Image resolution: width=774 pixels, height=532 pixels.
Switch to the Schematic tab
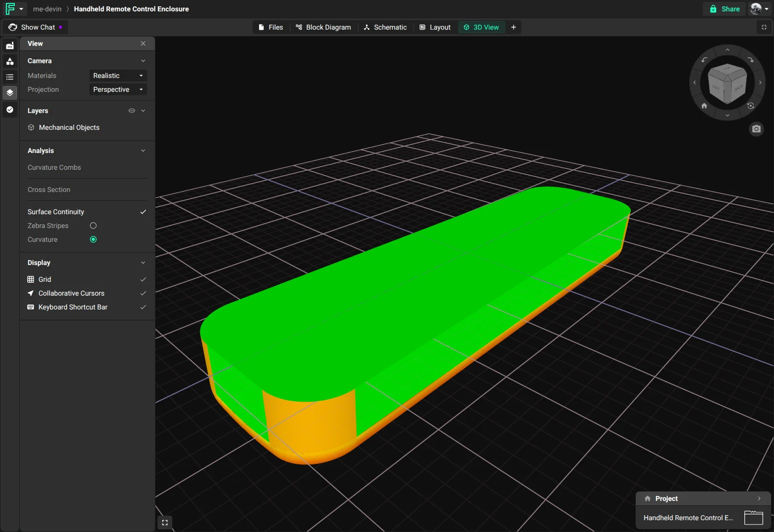coord(385,27)
